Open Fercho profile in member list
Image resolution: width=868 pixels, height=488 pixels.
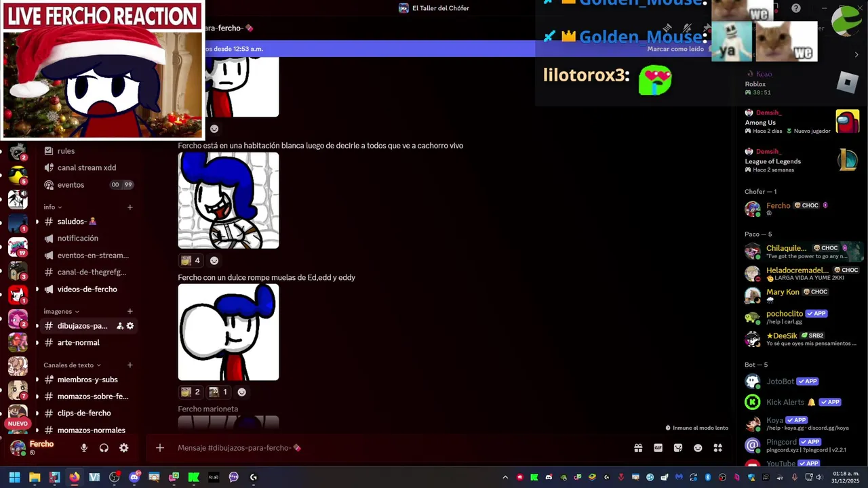(802, 209)
